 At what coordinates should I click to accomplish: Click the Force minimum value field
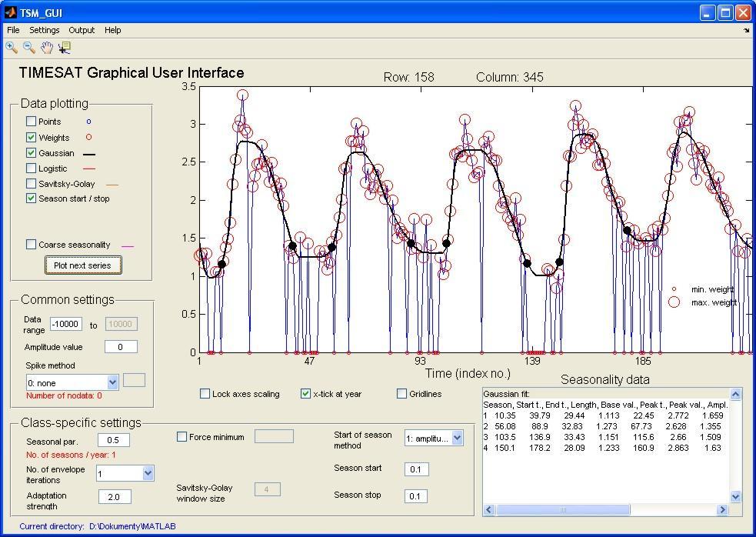(x=274, y=436)
